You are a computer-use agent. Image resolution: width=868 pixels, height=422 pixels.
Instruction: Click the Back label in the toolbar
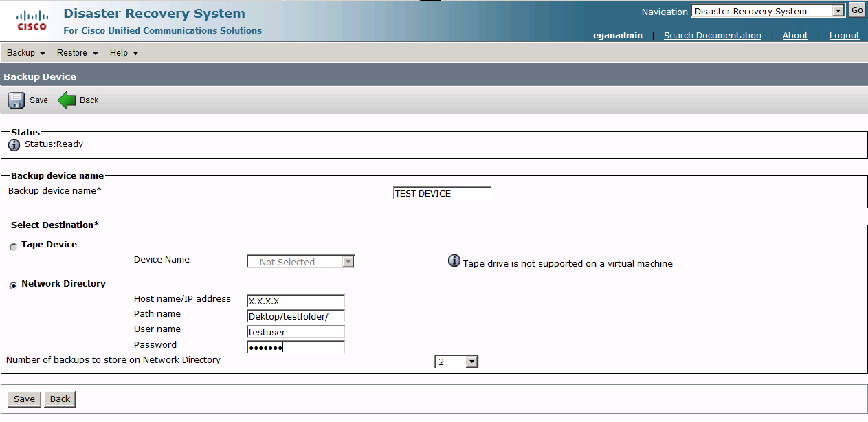tap(89, 100)
